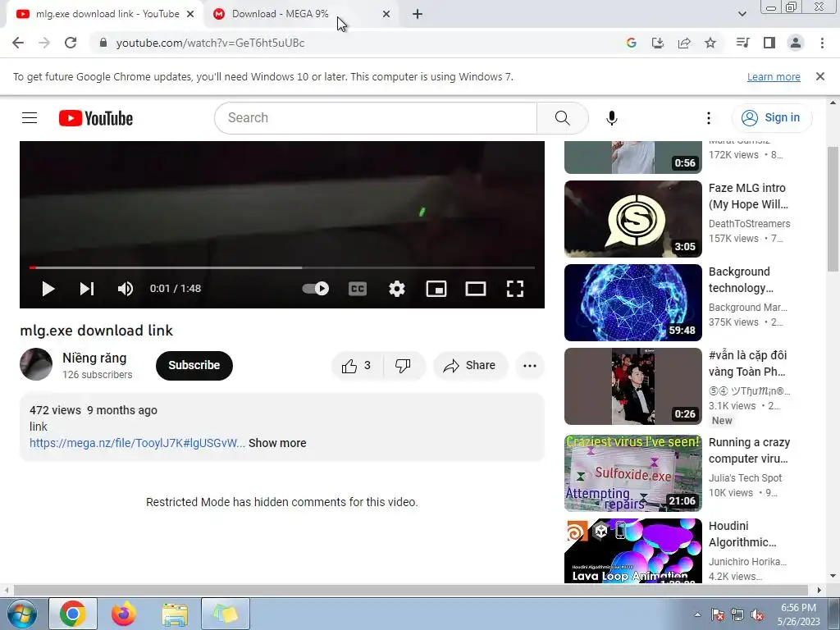Open the sticky-notes style taskbar app
Image resolution: width=840 pixels, height=630 pixels.
pyautogui.click(x=226, y=614)
